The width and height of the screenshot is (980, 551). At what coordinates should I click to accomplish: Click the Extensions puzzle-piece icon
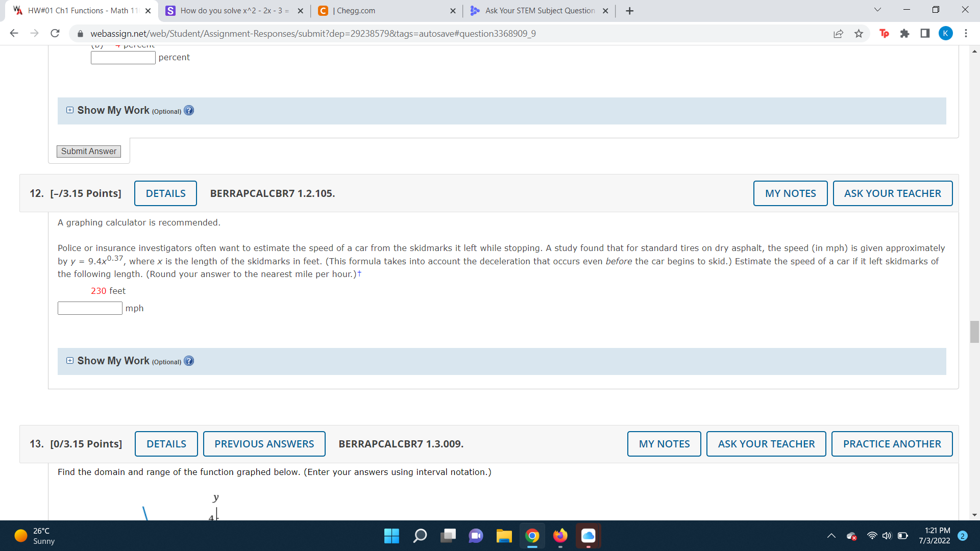coord(905,33)
